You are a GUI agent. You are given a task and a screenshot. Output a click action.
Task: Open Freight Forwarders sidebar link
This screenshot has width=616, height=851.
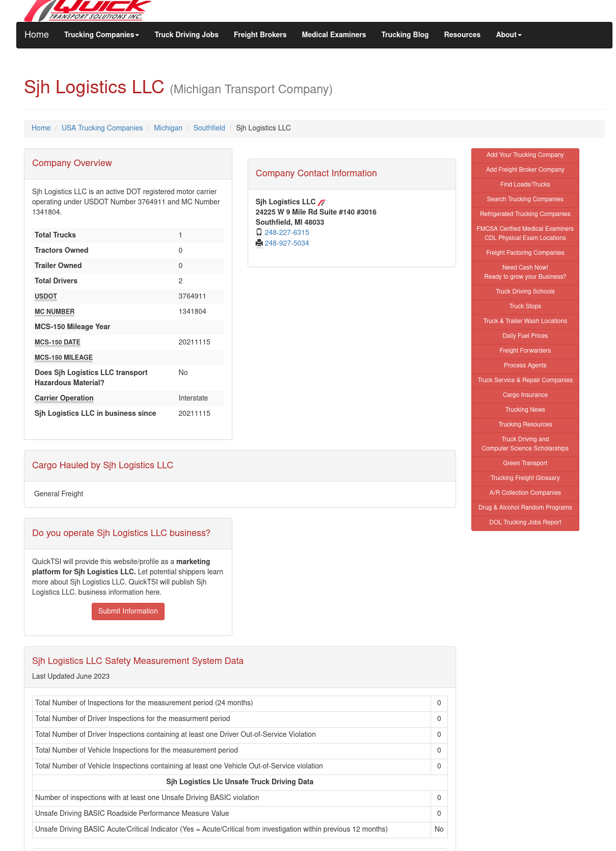[525, 351]
